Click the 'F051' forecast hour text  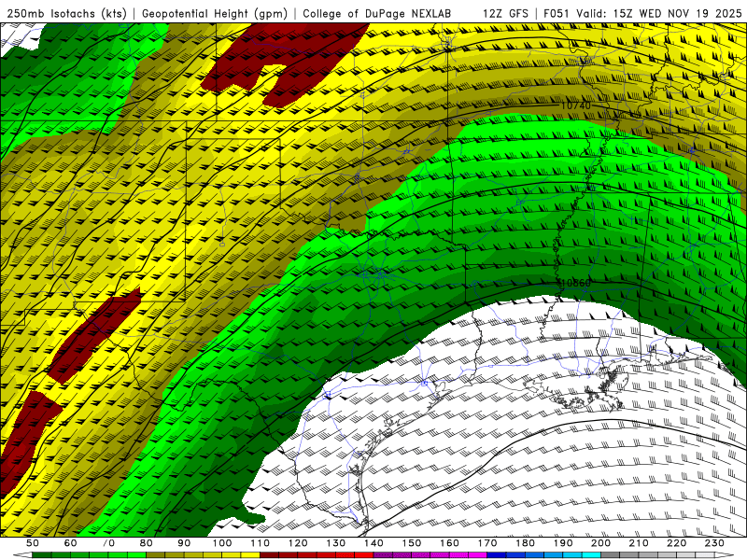click(x=557, y=13)
